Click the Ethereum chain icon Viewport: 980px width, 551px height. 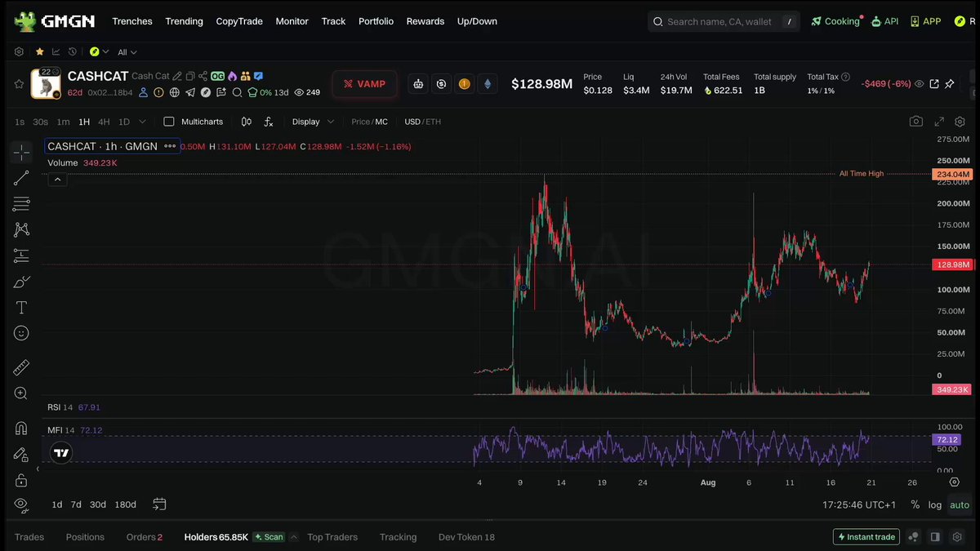point(488,83)
